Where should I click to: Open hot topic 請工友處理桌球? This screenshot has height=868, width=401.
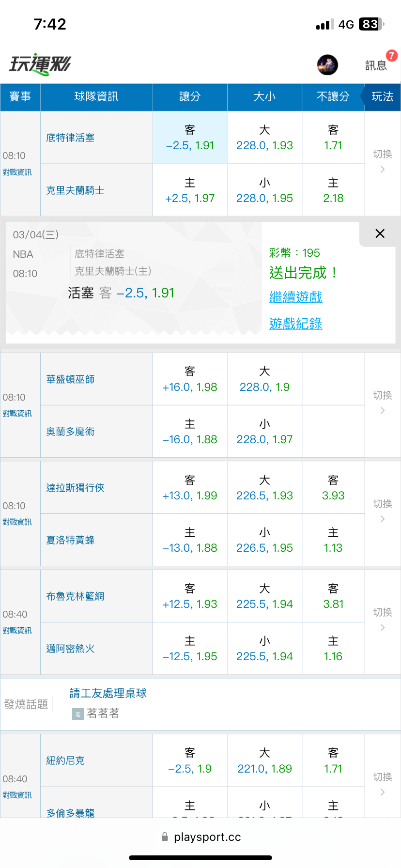click(108, 693)
